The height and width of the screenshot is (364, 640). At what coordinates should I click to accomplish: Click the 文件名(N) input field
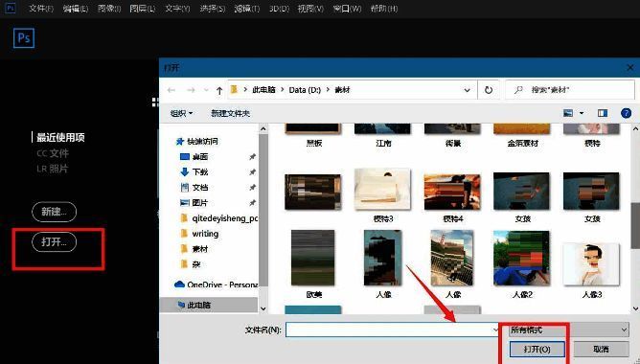[x=393, y=330]
